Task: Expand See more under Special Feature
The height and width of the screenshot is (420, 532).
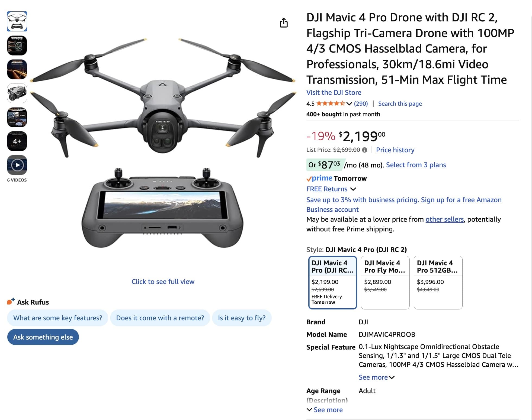Action: pyautogui.click(x=376, y=377)
